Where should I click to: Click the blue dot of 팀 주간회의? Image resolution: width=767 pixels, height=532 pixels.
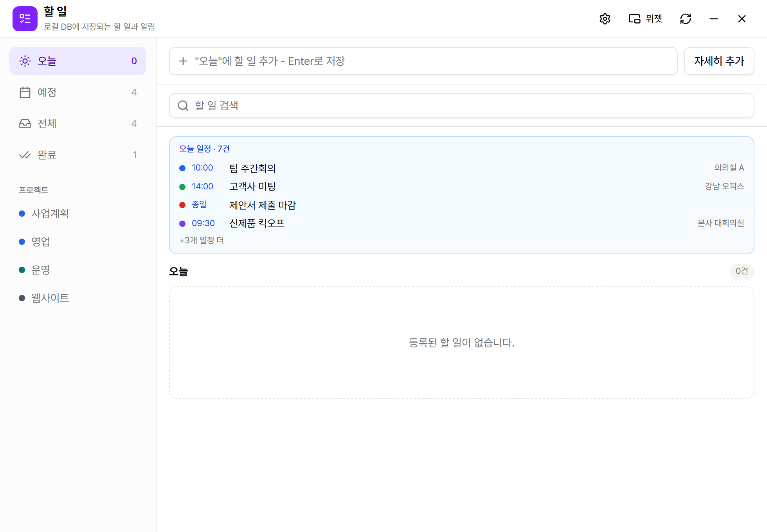click(x=182, y=168)
